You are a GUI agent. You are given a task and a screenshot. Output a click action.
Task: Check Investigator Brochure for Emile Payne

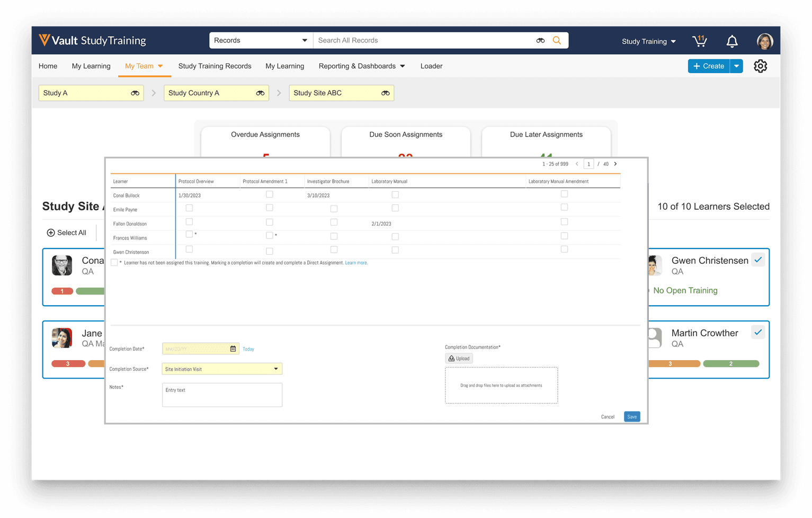(334, 209)
